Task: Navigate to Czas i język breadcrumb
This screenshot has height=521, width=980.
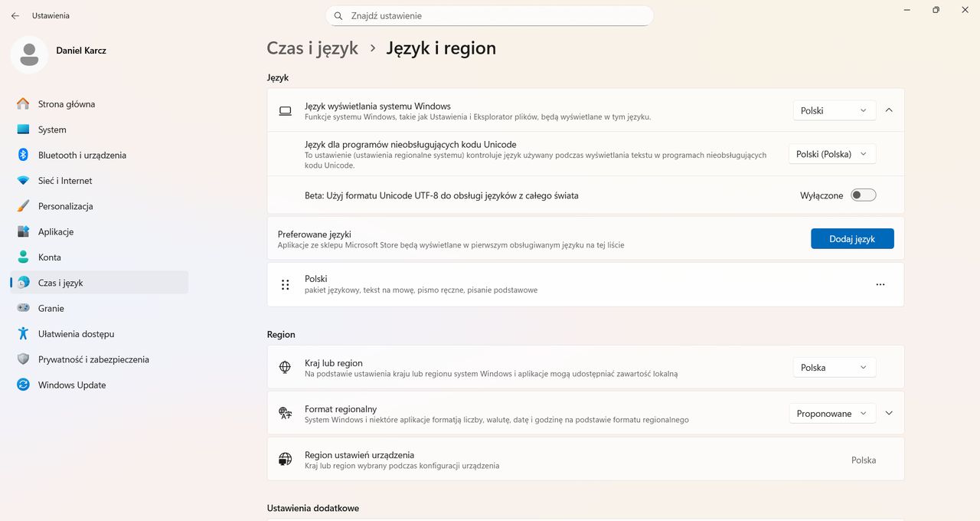Action: coord(312,48)
